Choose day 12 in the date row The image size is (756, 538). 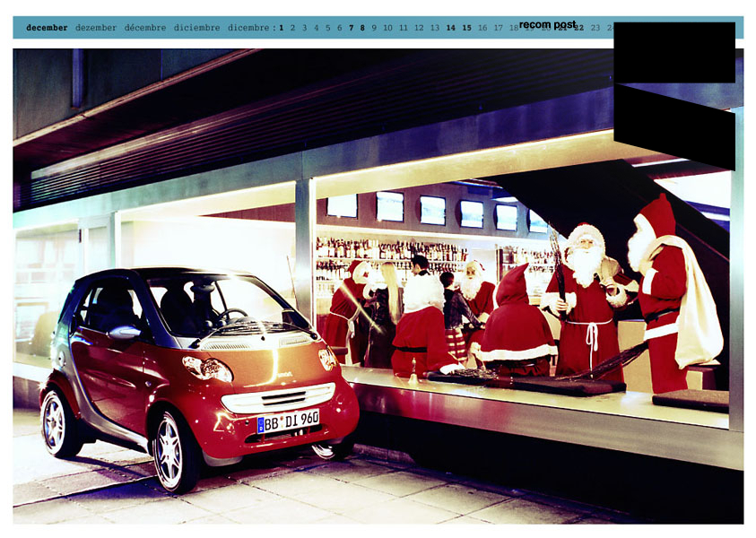point(419,28)
